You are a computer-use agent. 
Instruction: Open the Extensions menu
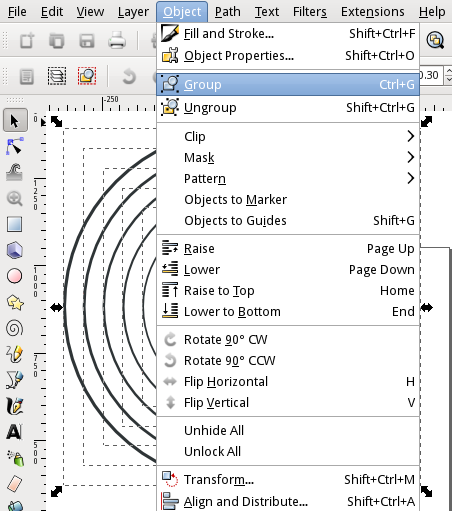click(x=372, y=12)
